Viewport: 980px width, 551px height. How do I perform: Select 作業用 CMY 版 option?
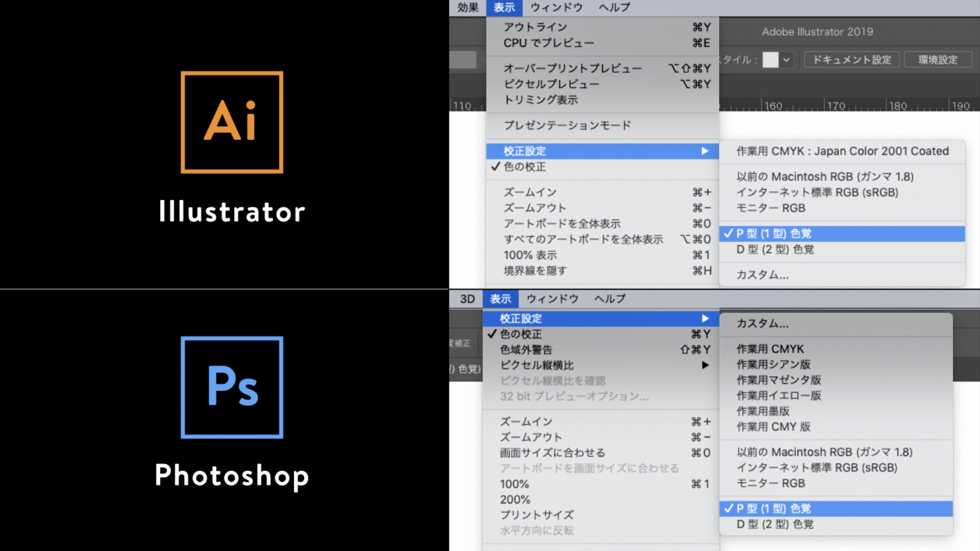tap(836, 427)
